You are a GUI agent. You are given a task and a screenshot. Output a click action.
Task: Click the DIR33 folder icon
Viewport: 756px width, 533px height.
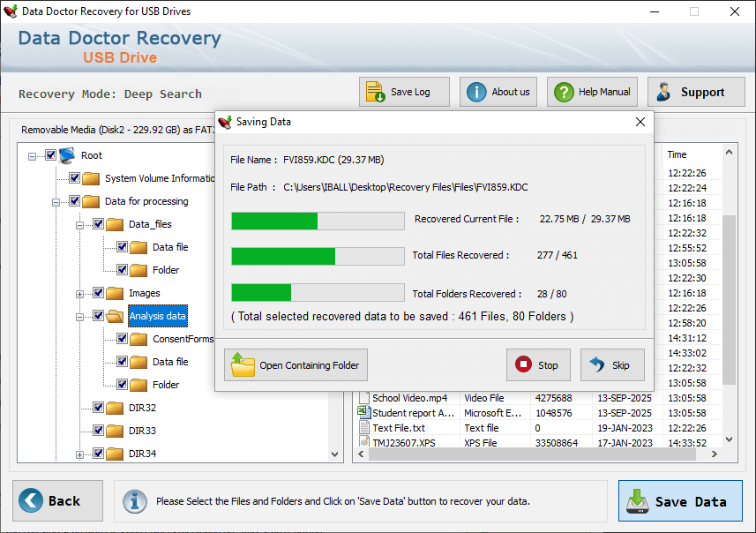[x=115, y=431]
